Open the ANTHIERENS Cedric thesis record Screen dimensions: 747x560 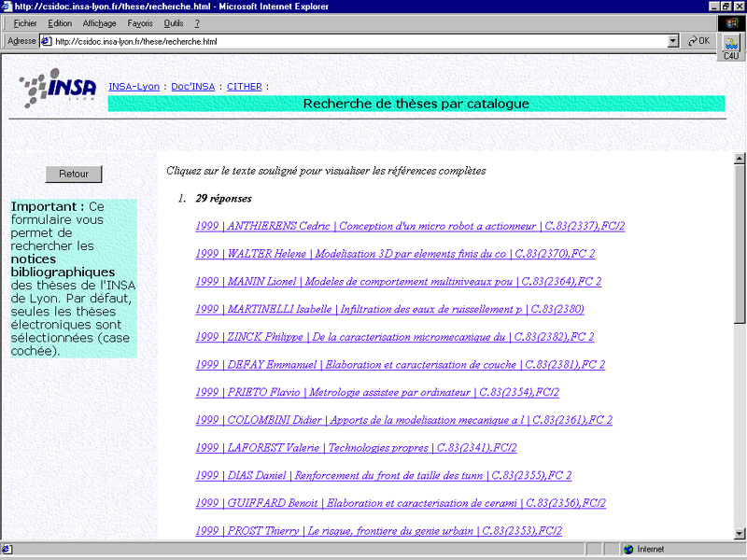coord(410,226)
